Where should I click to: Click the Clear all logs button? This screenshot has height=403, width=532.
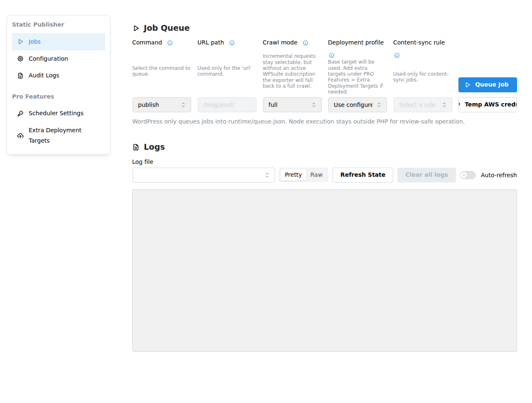coord(426,175)
